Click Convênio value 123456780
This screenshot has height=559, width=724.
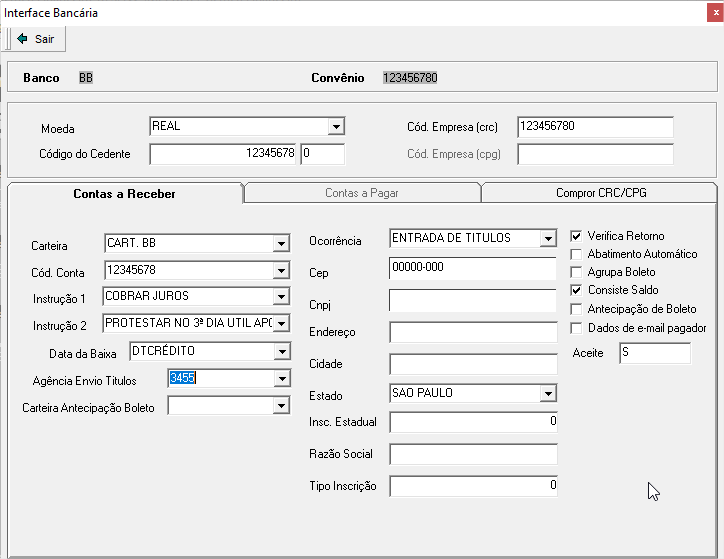pyautogui.click(x=410, y=78)
